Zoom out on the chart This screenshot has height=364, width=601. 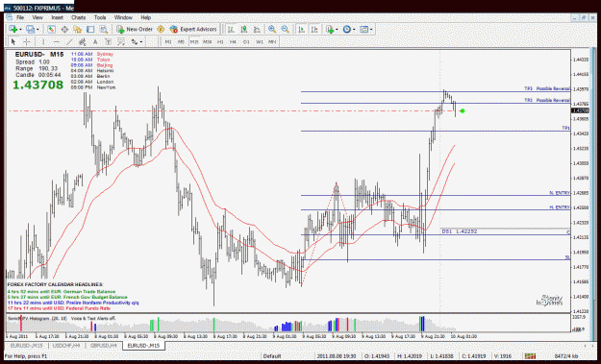click(x=286, y=29)
